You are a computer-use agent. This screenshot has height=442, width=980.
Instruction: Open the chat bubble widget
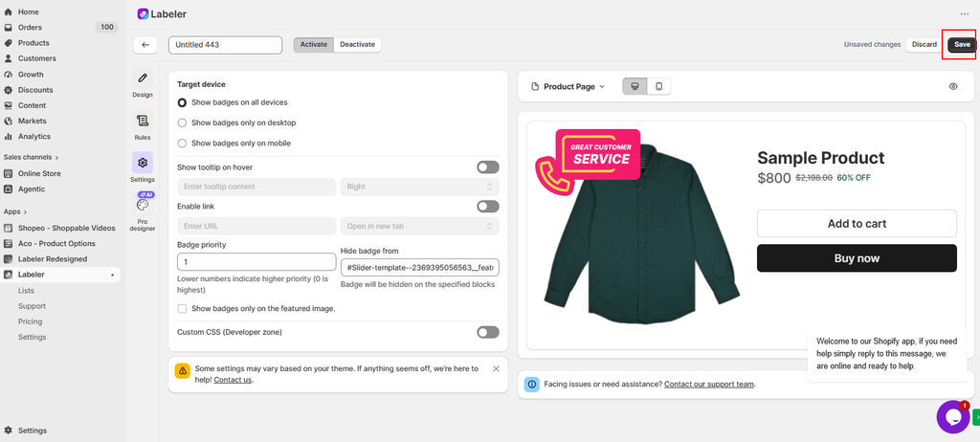click(952, 416)
